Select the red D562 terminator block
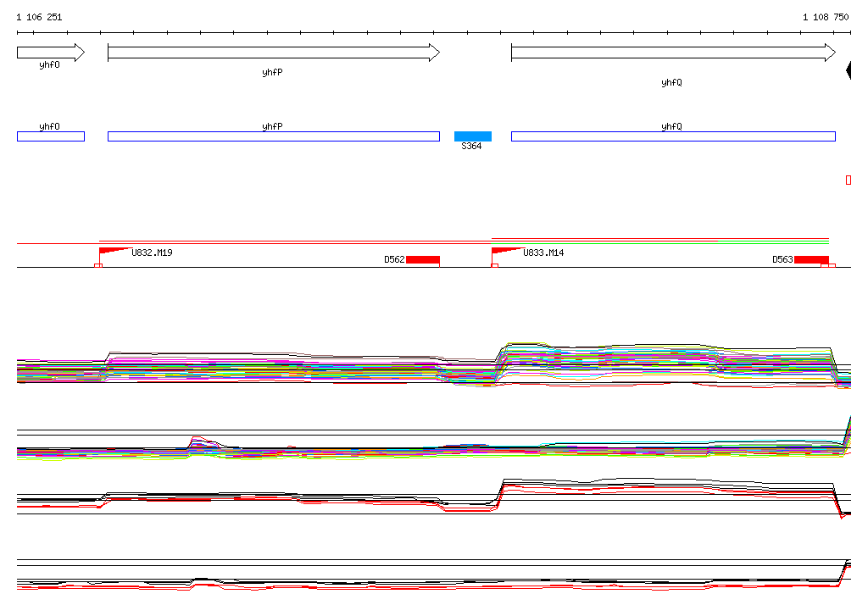 pos(423,260)
